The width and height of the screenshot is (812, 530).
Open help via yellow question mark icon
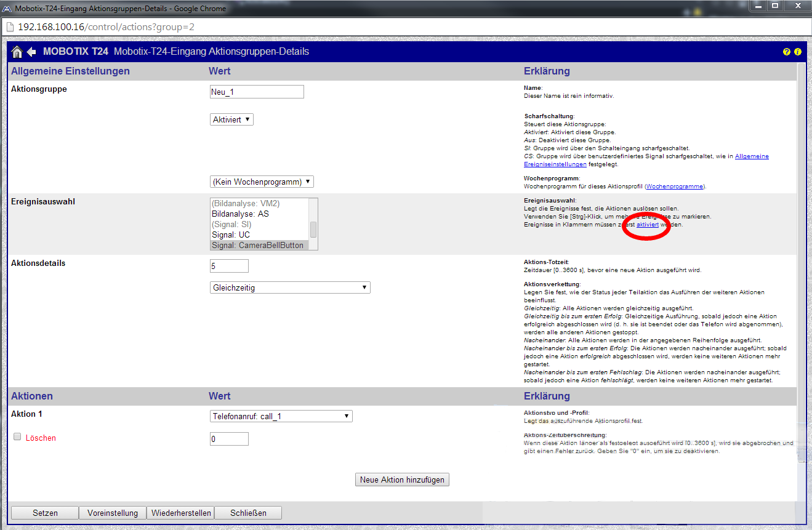[x=786, y=52]
